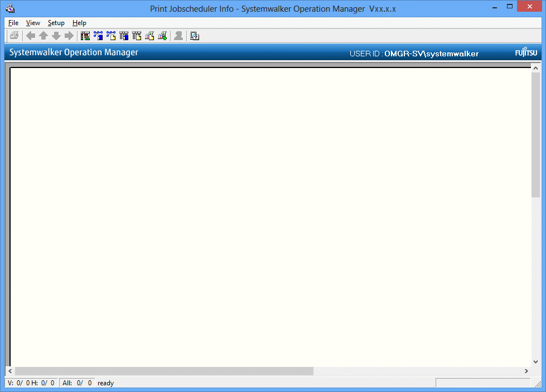The height and width of the screenshot is (392, 546).
Task: Click the history chart icon with green checkmark
Action: [x=163, y=36]
